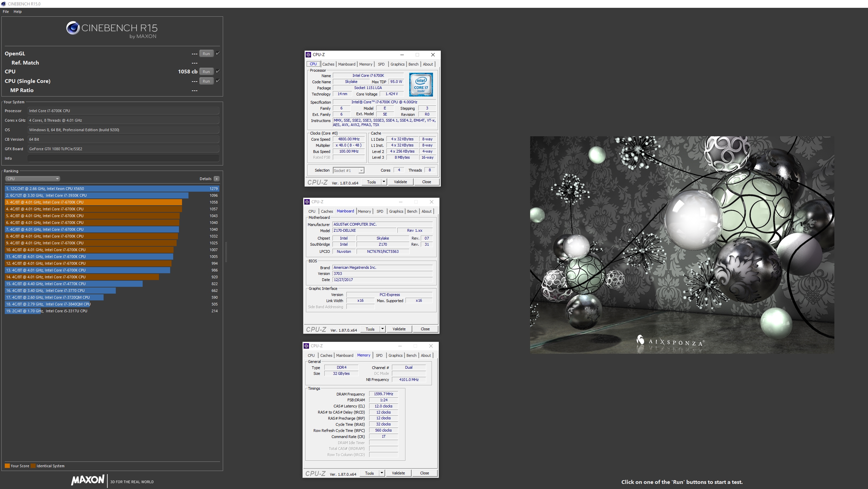Open Graphics tab in Memory CPU-Z window

click(395, 355)
